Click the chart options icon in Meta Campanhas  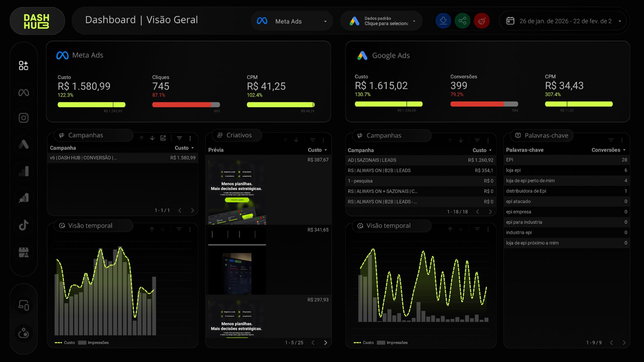click(x=163, y=138)
